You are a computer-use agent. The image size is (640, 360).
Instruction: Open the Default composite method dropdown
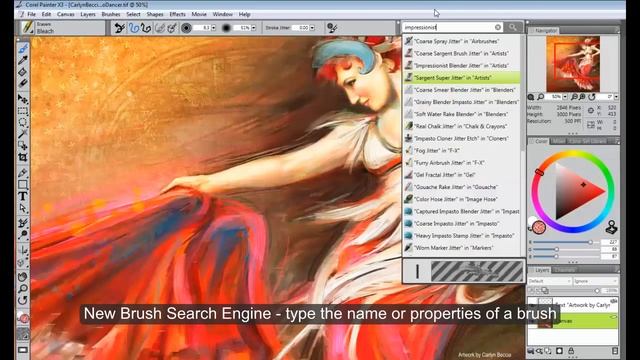[549, 281]
